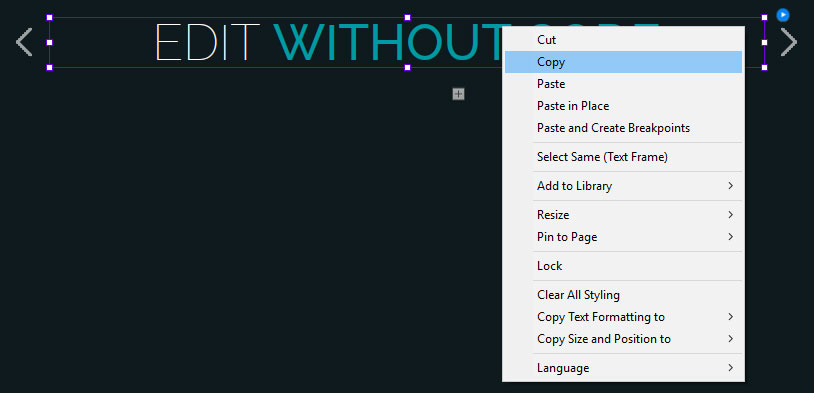Open Copy Text Formatting to submenu
814x393 pixels.
click(x=623, y=317)
